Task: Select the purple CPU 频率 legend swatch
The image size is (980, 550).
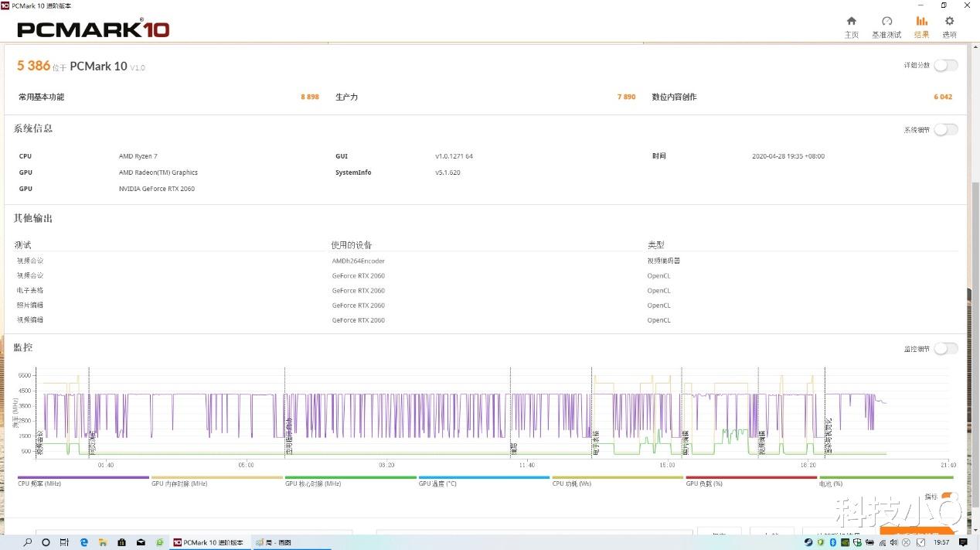Action: [83, 477]
